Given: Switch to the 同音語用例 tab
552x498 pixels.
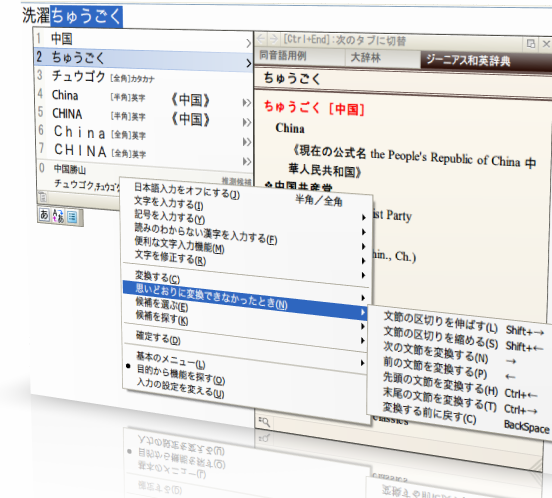Looking at the screenshot, I should point(283,56).
